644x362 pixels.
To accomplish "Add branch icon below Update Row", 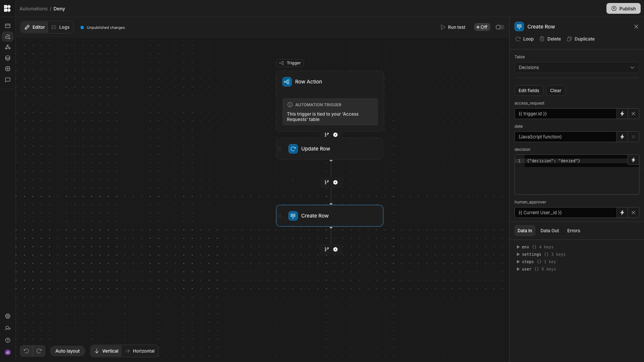I will click(x=327, y=182).
